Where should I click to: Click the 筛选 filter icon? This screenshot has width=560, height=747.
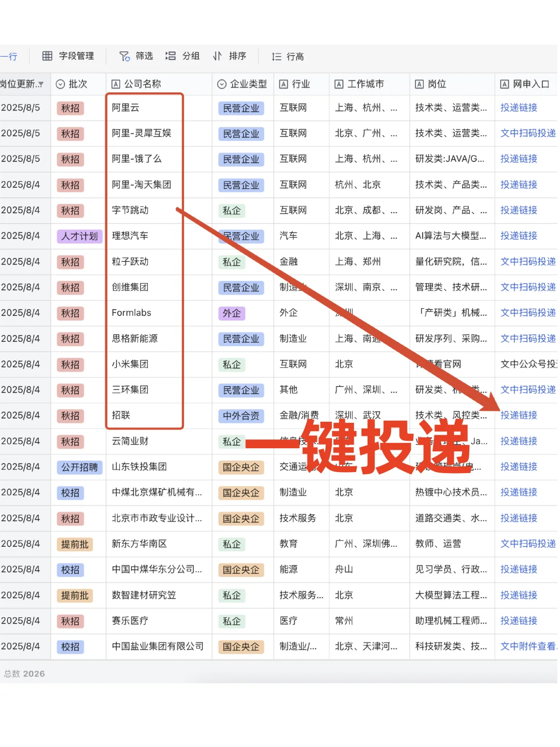coord(124,56)
